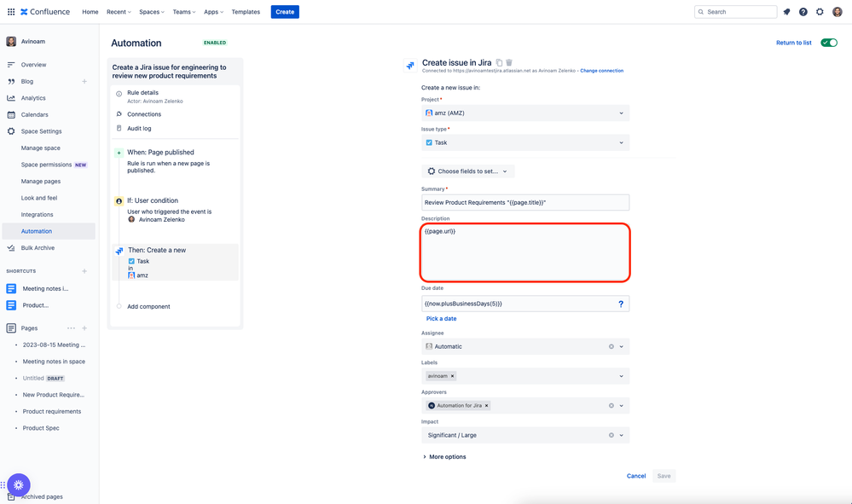Open the Issue type dropdown showing Task
Screen dimensions: 852x504
(525, 142)
